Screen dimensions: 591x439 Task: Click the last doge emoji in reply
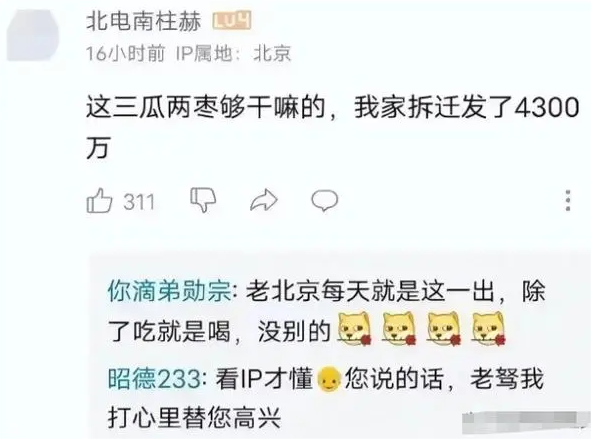[488, 329]
